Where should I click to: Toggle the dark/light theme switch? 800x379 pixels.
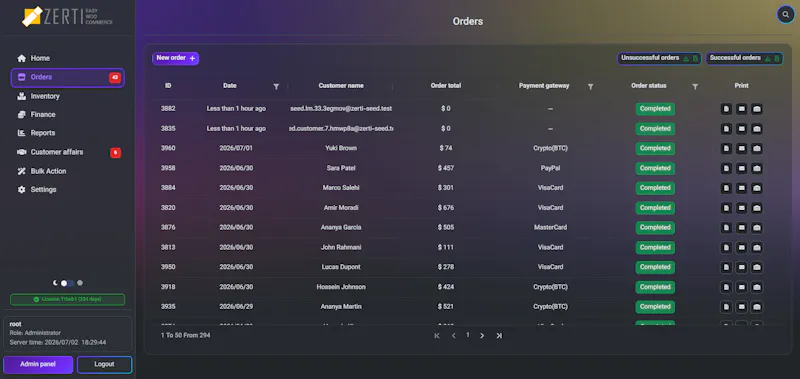(x=67, y=283)
